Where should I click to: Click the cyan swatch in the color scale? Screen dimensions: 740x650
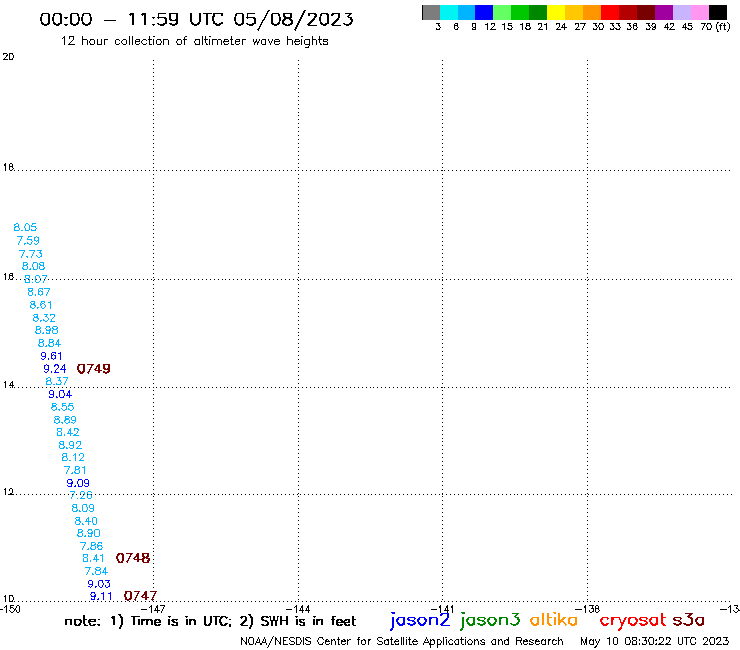(449, 12)
